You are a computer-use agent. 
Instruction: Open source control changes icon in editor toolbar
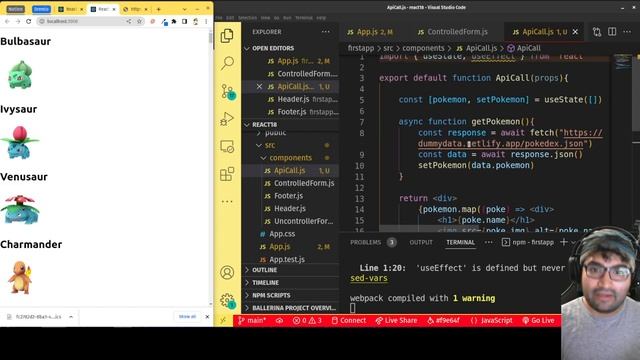[x=597, y=32]
